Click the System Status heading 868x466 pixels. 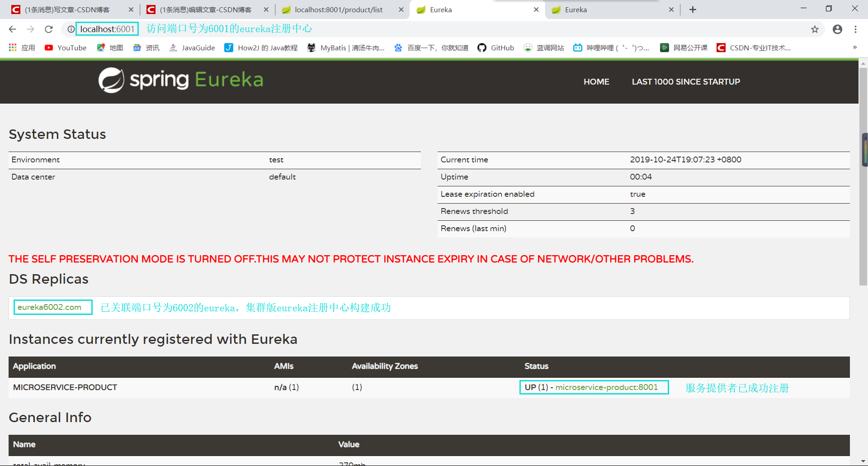pos(57,134)
